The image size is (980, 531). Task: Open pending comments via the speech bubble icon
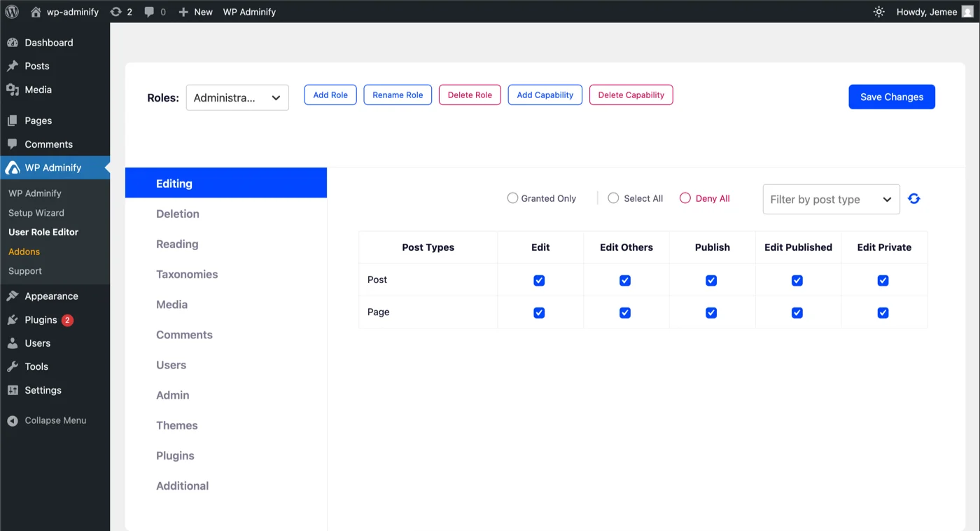148,11
